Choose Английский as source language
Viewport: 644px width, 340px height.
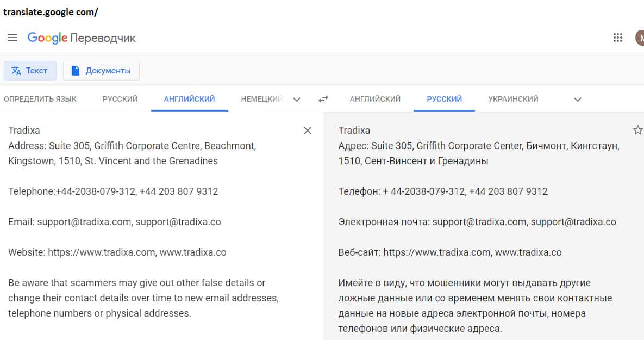tap(189, 99)
